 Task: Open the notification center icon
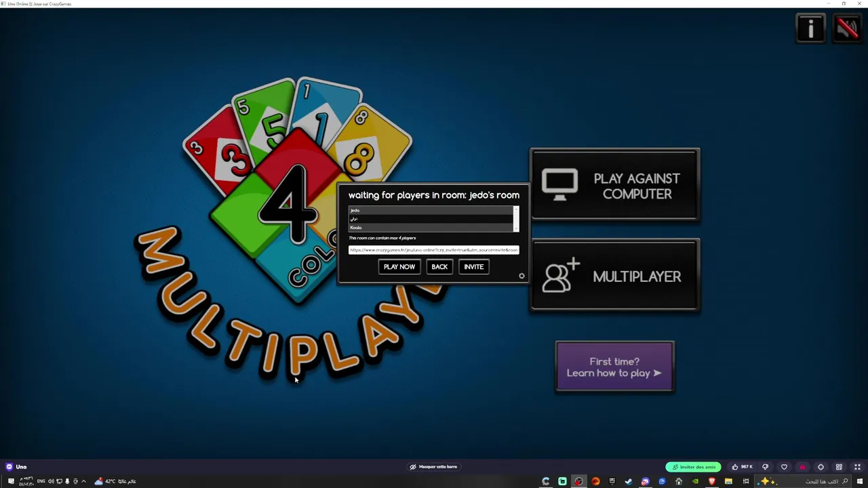[11, 481]
